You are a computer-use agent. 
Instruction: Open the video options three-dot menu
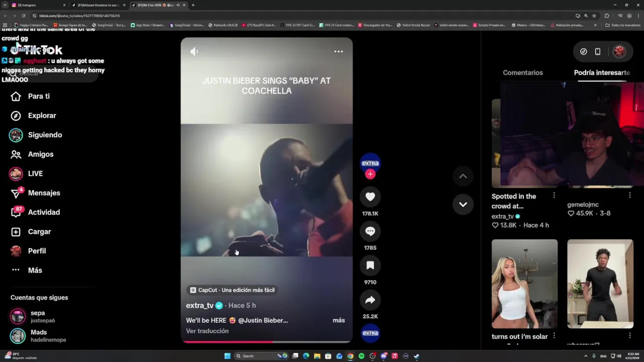pyautogui.click(x=339, y=51)
